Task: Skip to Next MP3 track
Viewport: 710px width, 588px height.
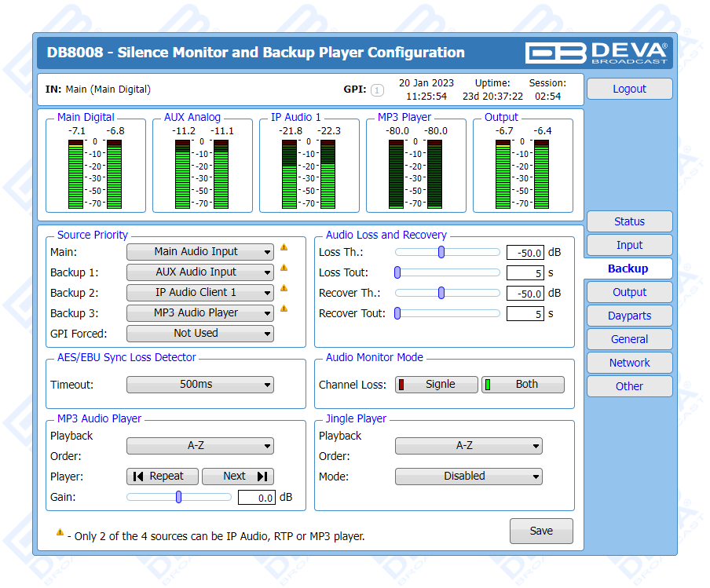Action: pos(237,477)
